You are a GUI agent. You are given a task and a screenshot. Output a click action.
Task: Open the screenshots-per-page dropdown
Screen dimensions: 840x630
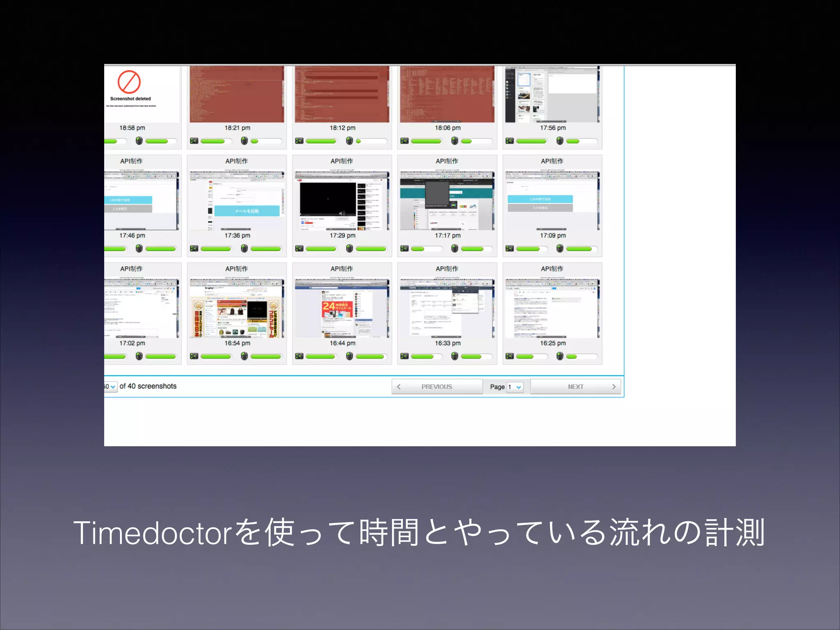(110, 386)
